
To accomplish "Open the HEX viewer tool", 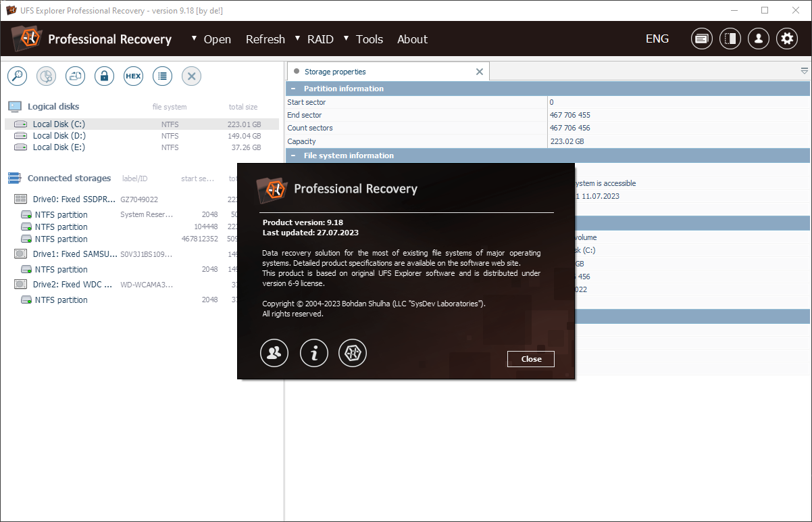I will [x=133, y=76].
